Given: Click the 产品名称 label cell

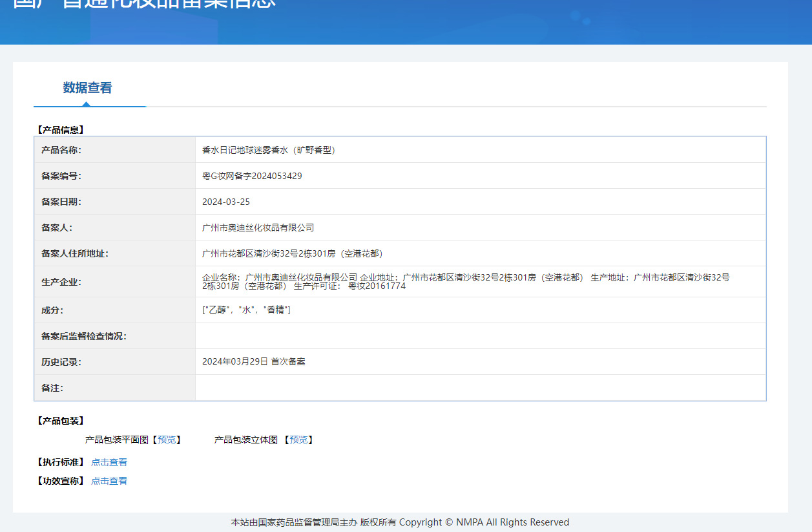Looking at the screenshot, I should click(x=115, y=150).
